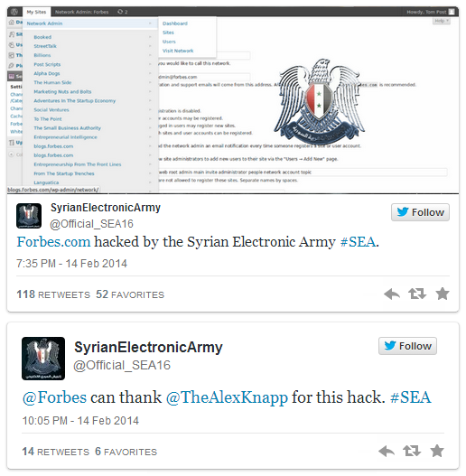Click the admin email input field
This screenshot has height=476, width=466.
204,77
